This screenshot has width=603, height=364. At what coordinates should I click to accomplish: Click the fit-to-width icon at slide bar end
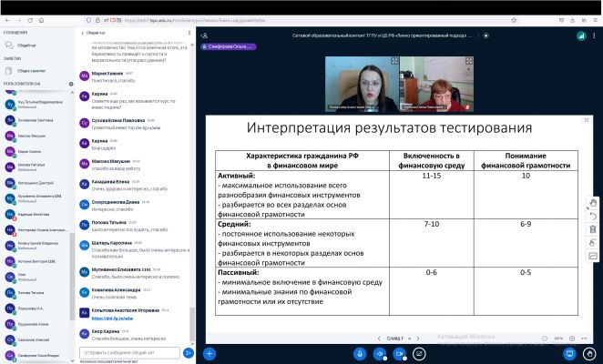(584, 339)
